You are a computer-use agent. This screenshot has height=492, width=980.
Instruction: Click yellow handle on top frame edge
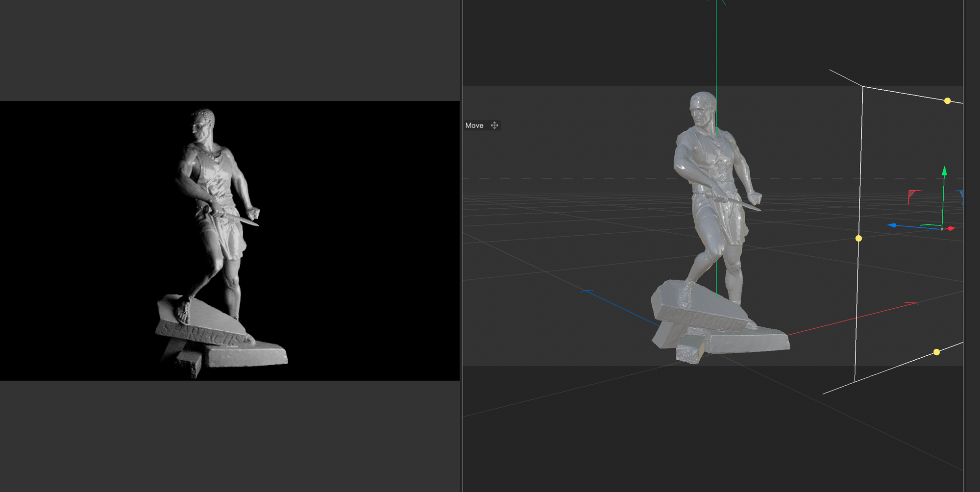pos(947,101)
